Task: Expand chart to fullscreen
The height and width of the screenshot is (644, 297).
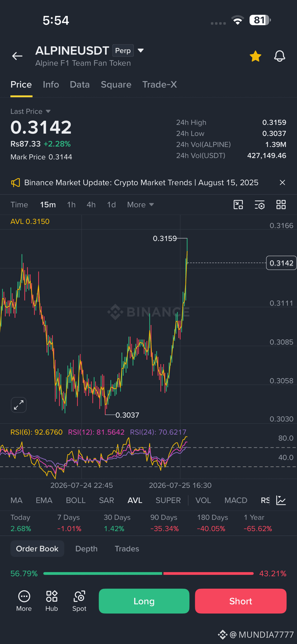Action: pos(19,405)
